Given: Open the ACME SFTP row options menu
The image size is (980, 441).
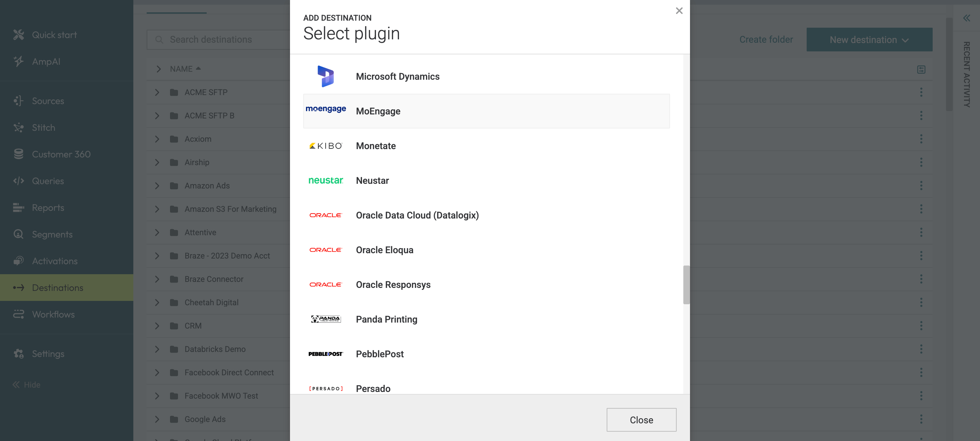Looking at the screenshot, I should 921,92.
